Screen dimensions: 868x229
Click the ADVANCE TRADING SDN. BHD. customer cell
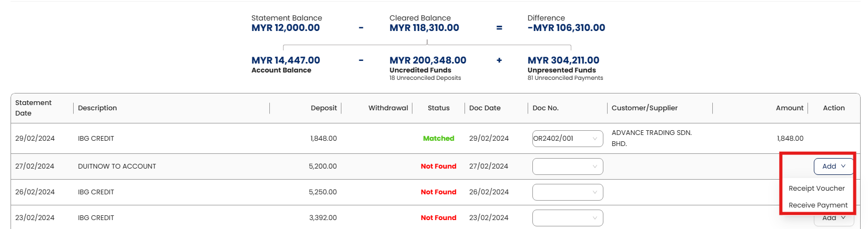pyautogui.click(x=651, y=138)
